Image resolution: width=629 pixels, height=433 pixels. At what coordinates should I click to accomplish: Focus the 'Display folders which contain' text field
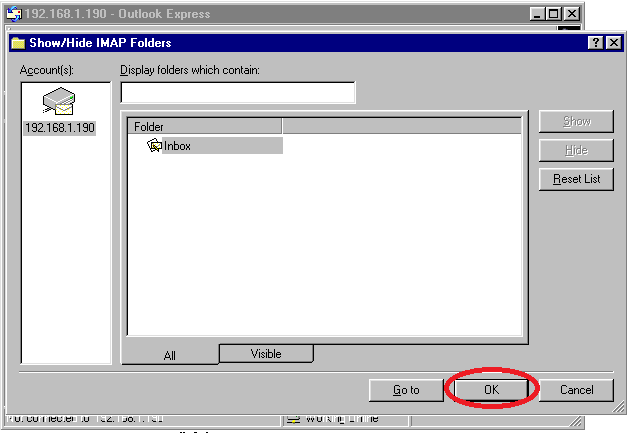[238, 93]
